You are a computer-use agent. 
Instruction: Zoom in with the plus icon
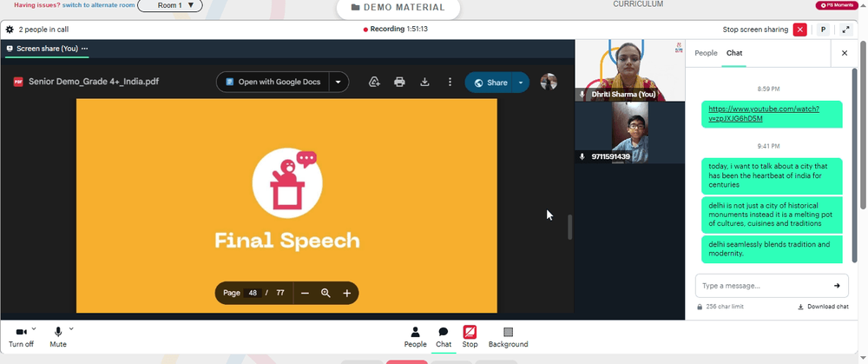346,293
